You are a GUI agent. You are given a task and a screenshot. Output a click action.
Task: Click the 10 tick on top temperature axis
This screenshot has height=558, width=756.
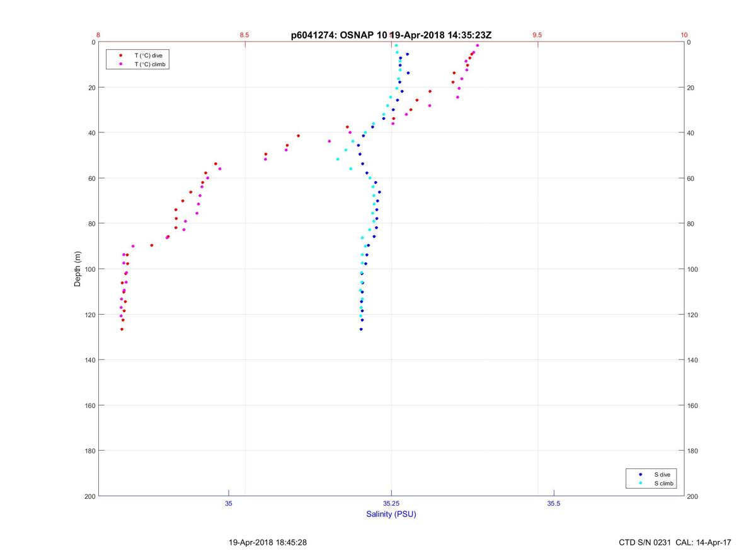coord(684,35)
